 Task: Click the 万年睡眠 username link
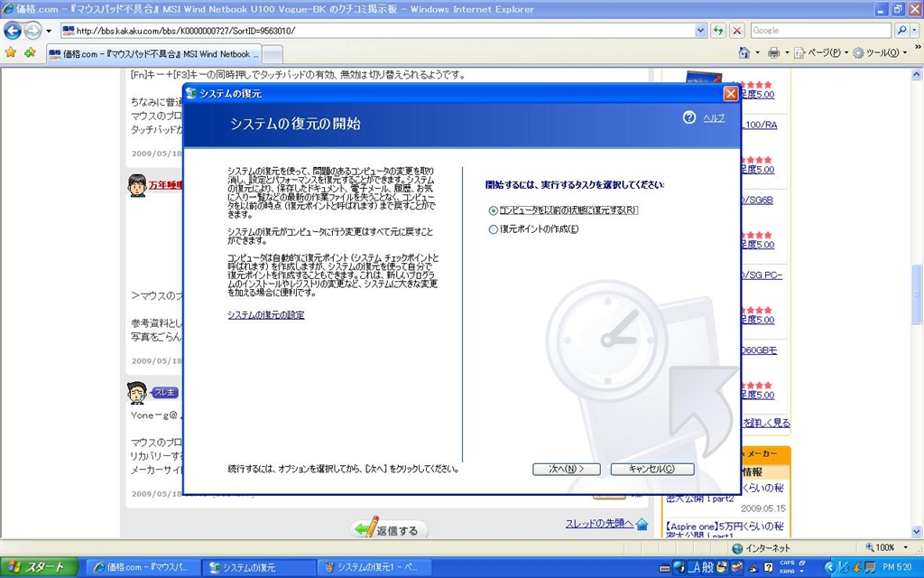[166, 185]
